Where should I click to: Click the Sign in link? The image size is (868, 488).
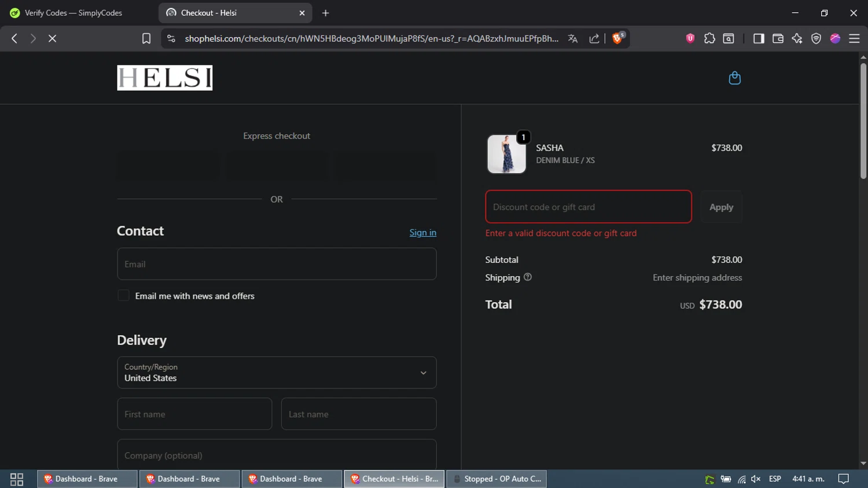pos(423,233)
